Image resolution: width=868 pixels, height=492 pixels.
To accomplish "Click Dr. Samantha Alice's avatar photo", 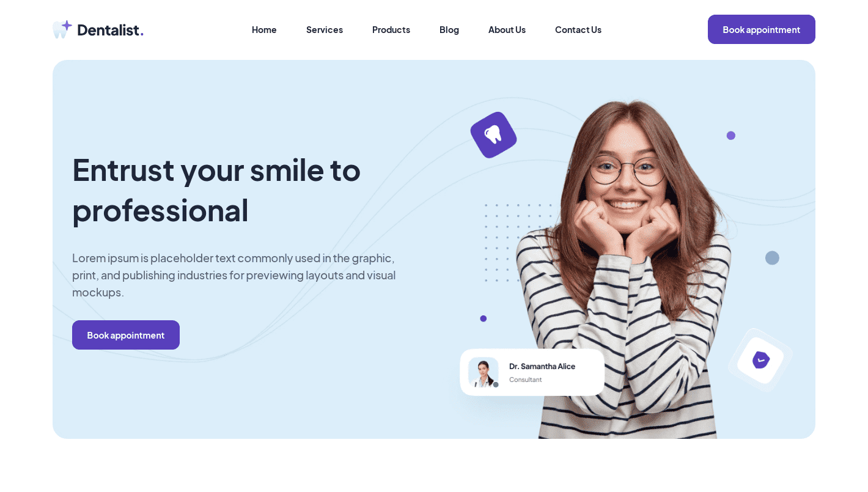I will pyautogui.click(x=484, y=373).
